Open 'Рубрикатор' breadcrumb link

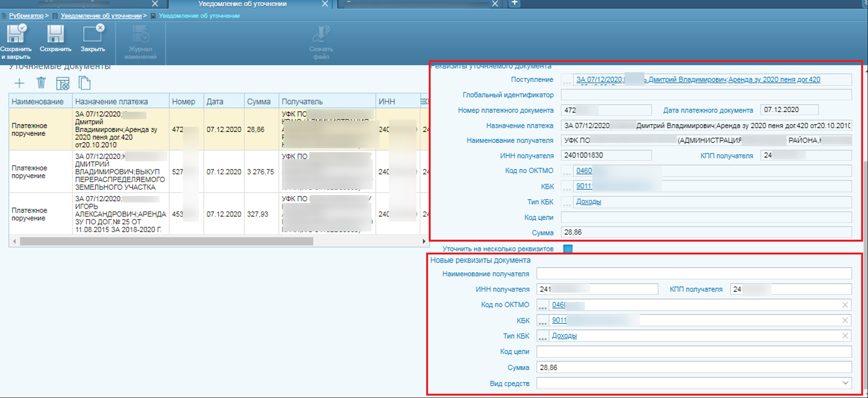click(26, 16)
